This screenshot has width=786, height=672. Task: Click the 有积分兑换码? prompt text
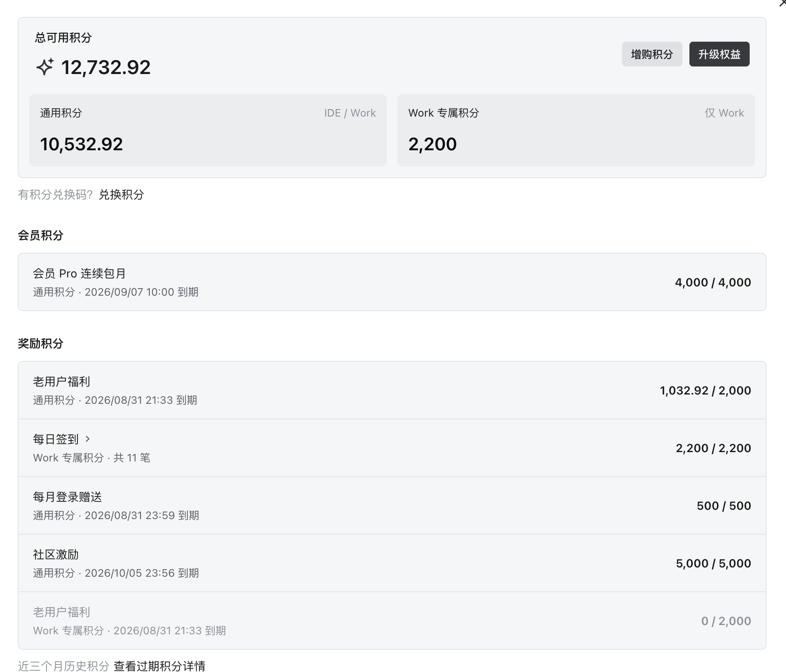(55, 195)
